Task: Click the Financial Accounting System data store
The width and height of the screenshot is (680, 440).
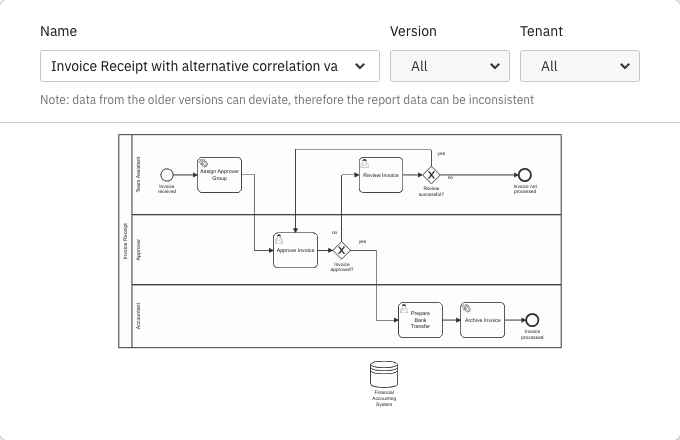Action: pyautogui.click(x=384, y=375)
